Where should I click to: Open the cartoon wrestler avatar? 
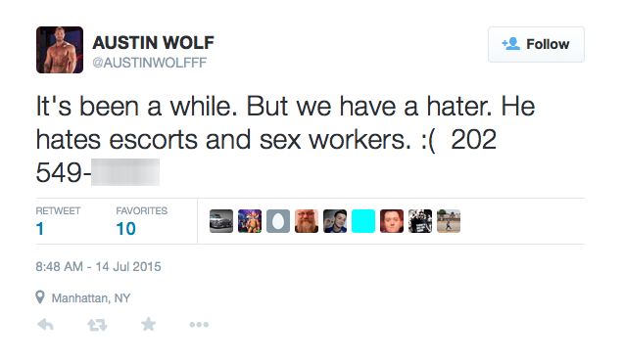250,221
